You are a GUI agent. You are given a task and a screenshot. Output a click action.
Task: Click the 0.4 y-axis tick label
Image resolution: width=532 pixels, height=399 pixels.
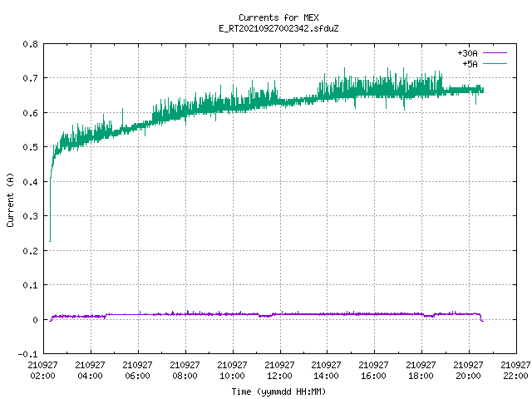(30, 182)
